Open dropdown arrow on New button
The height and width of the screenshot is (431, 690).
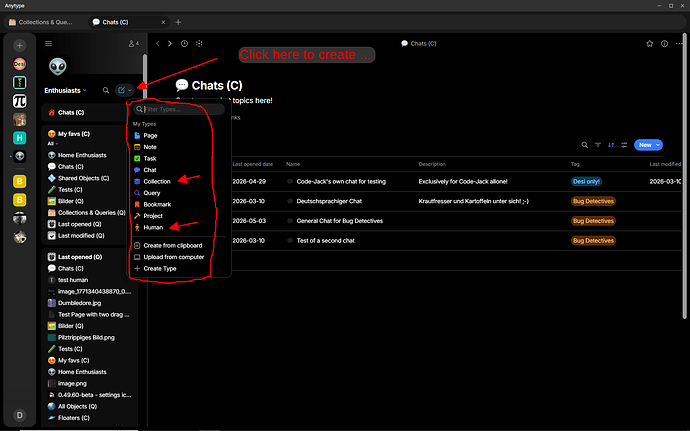[658, 145]
